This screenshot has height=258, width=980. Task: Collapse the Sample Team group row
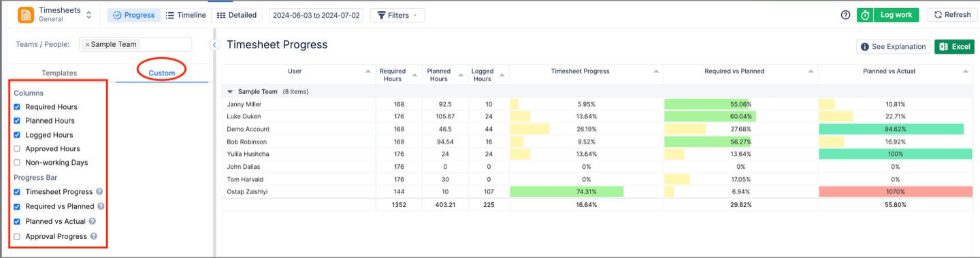click(230, 91)
